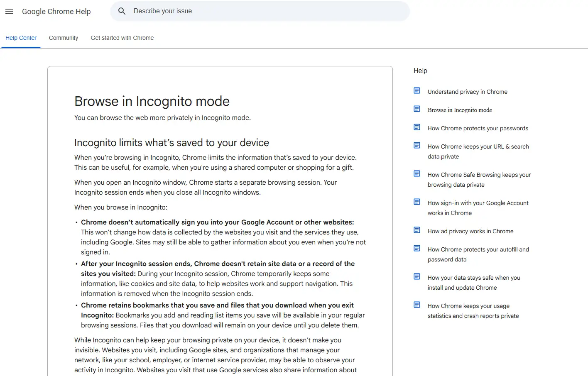This screenshot has height=376, width=588.
Task: Click the sidebar Help heading
Action: [x=420, y=71]
